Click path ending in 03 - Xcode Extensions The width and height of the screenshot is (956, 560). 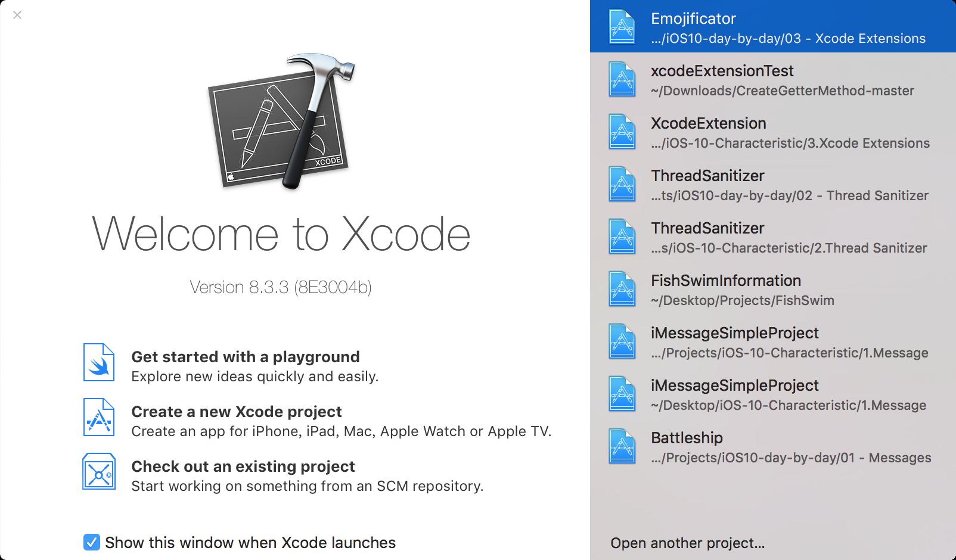pyautogui.click(x=789, y=39)
